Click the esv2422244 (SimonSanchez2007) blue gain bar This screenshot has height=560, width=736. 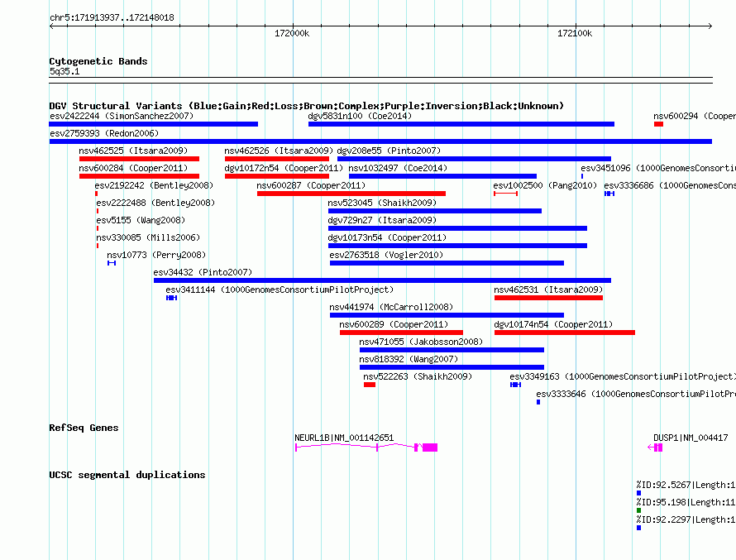click(x=154, y=124)
